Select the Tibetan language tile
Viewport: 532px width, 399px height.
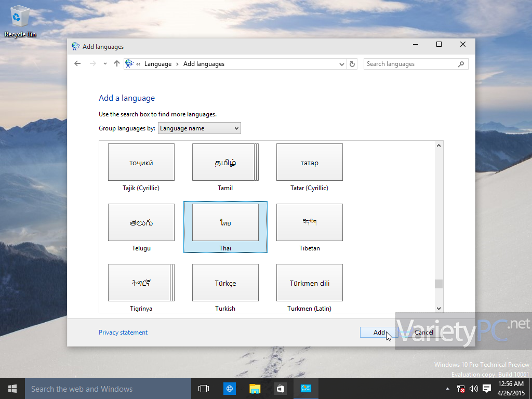(x=310, y=228)
